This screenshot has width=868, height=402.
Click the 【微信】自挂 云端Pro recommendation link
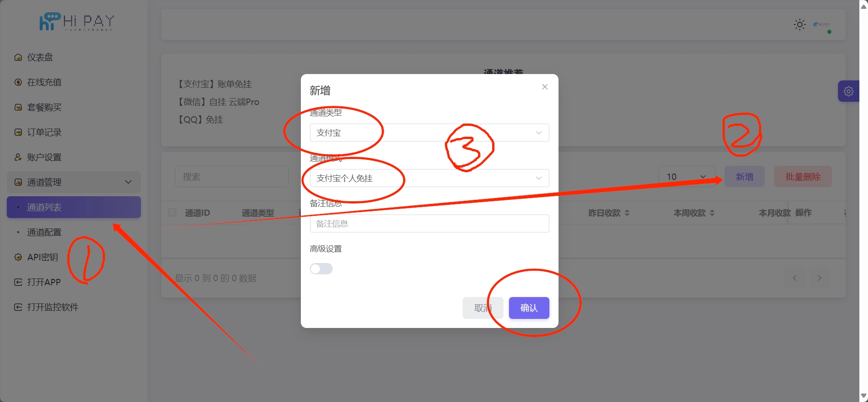pos(218,102)
